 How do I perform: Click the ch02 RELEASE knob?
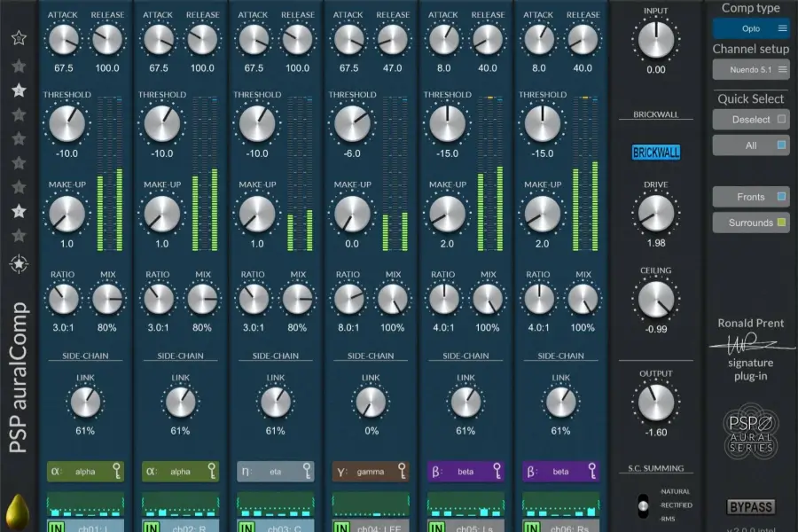pos(202,40)
